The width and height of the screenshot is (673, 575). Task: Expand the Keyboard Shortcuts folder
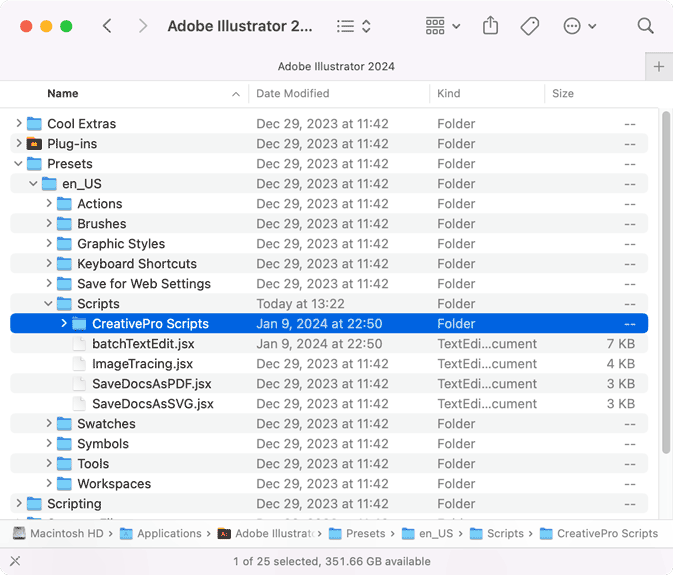point(49,263)
